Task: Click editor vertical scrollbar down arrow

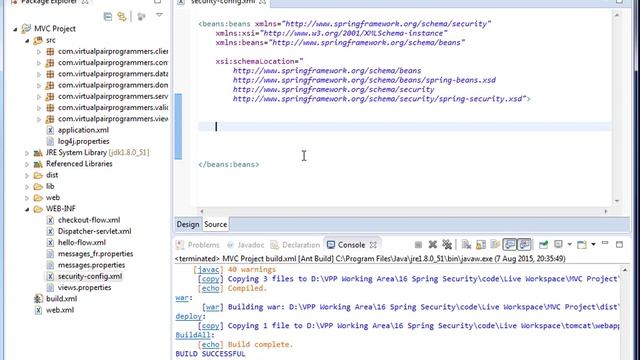Action: pyautogui.click(x=617, y=201)
